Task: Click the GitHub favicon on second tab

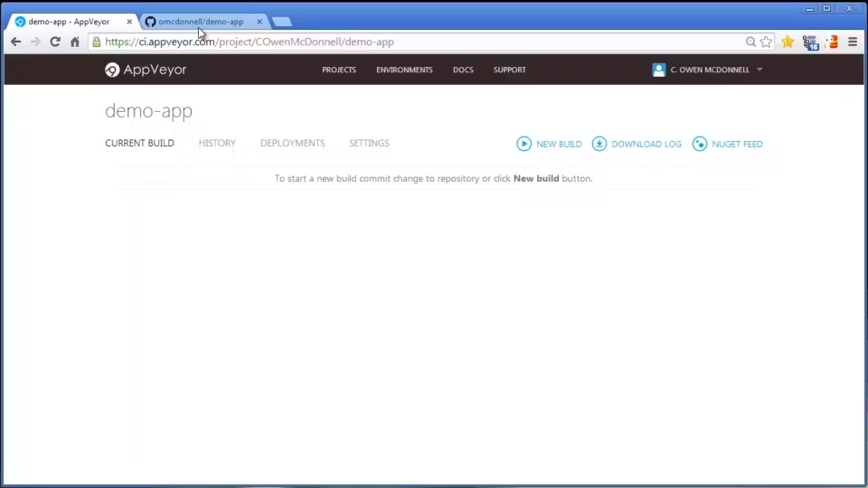Action: click(150, 22)
